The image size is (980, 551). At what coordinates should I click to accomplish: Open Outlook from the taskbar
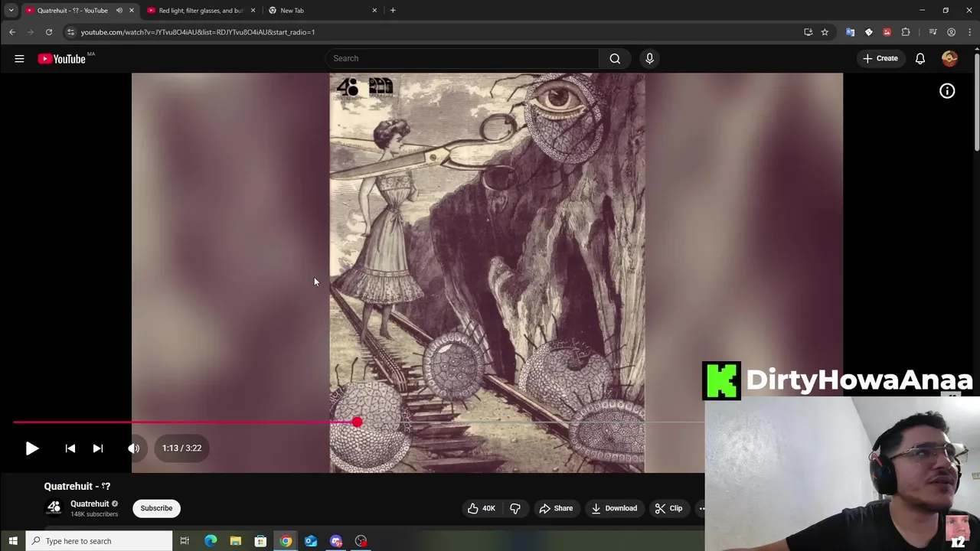click(x=311, y=541)
